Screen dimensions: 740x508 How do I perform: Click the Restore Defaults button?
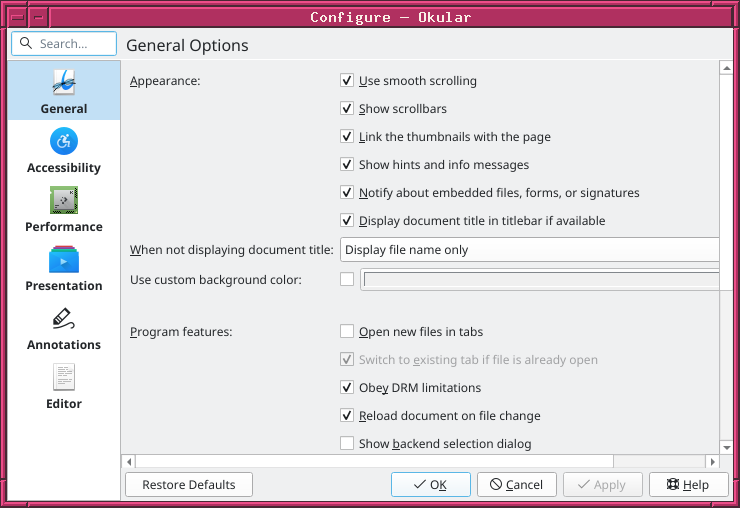point(189,484)
